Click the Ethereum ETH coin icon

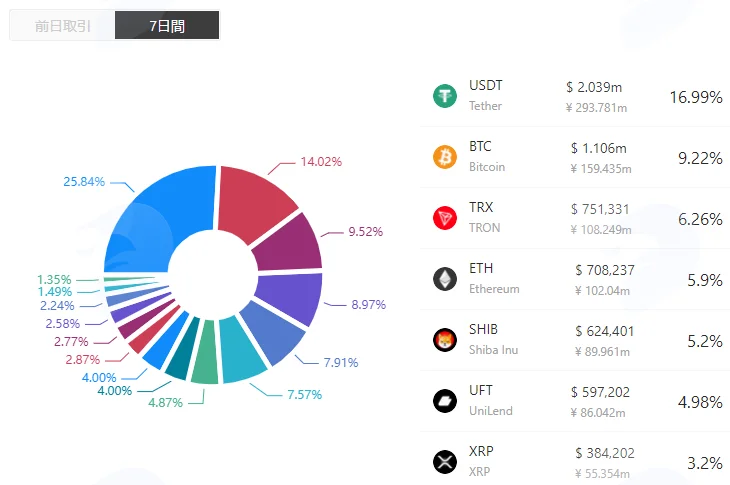pyautogui.click(x=445, y=279)
